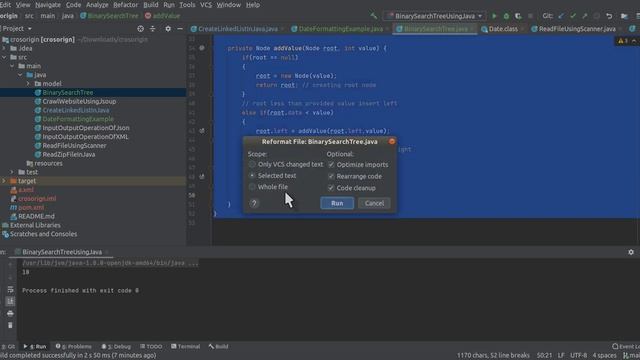The image size is (640, 360).
Task: Click the print icon in the Run panel
Action: point(10,313)
